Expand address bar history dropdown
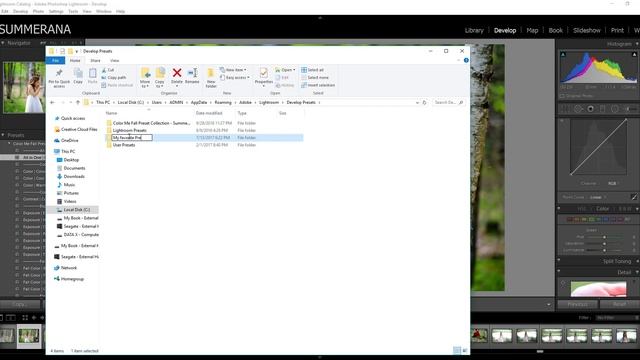Image resolution: width=640 pixels, height=360 pixels. click(x=417, y=102)
